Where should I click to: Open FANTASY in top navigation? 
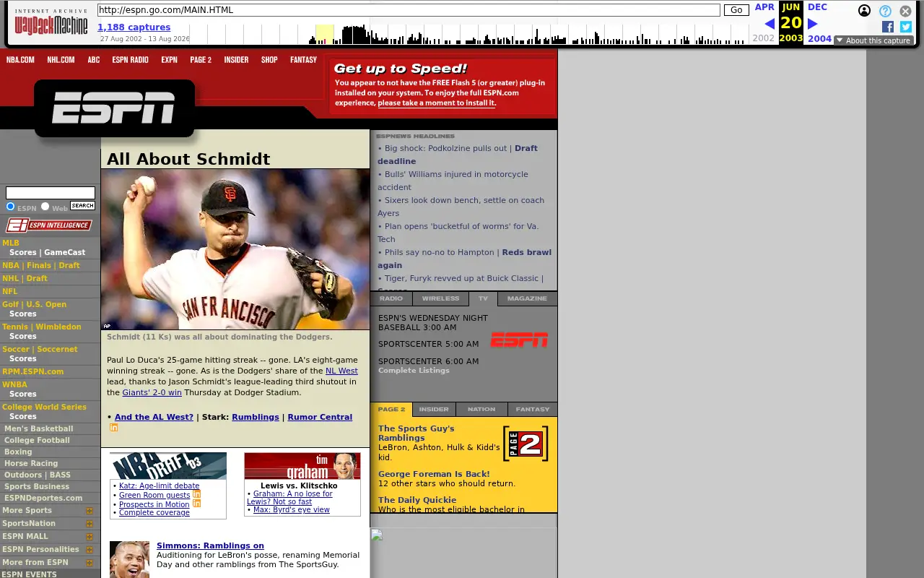pyautogui.click(x=303, y=60)
